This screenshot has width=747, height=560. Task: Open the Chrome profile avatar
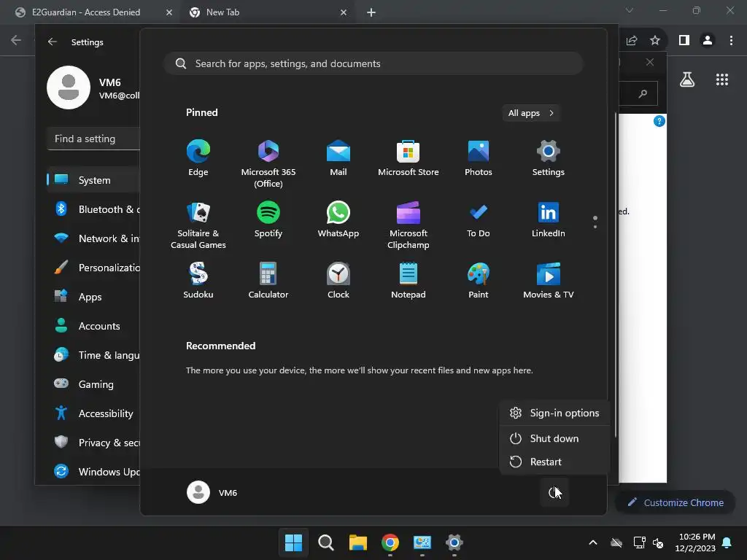[x=708, y=41]
